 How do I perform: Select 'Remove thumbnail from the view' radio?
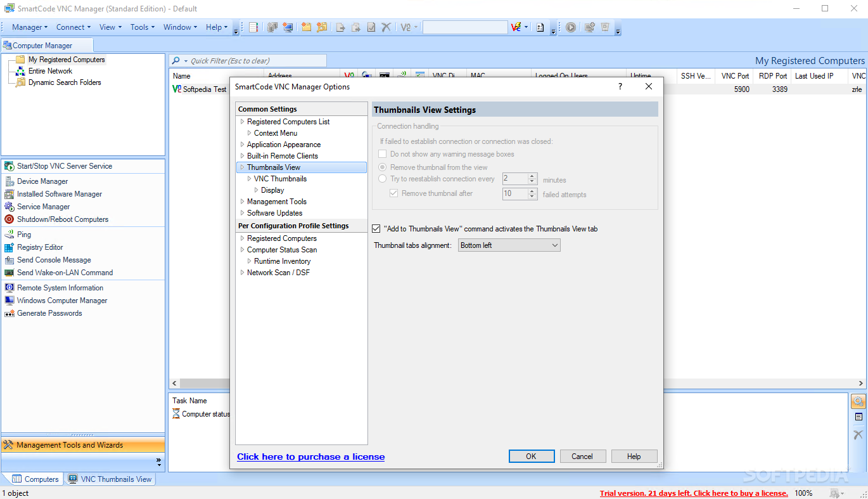pyautogui.click(x=382, y=167)
